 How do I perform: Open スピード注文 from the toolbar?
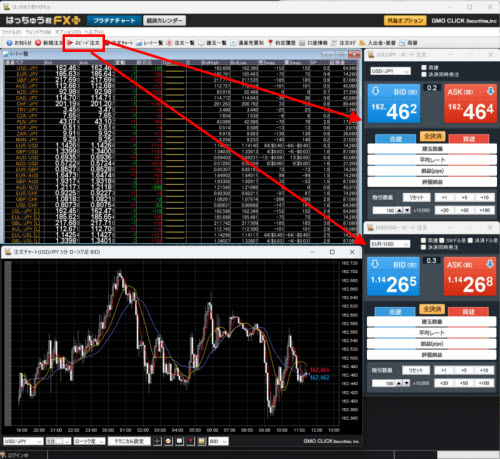tap(84, 43)
